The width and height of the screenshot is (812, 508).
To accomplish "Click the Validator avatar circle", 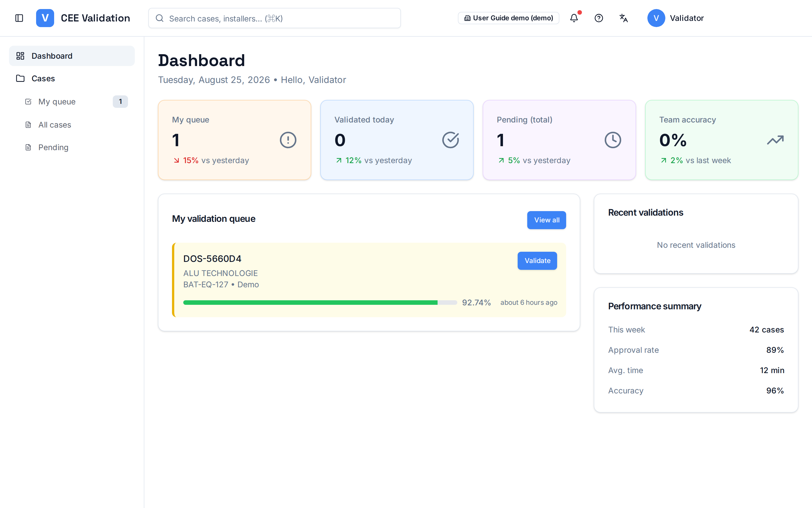I will pyautogui.click(x=656, y=18).
